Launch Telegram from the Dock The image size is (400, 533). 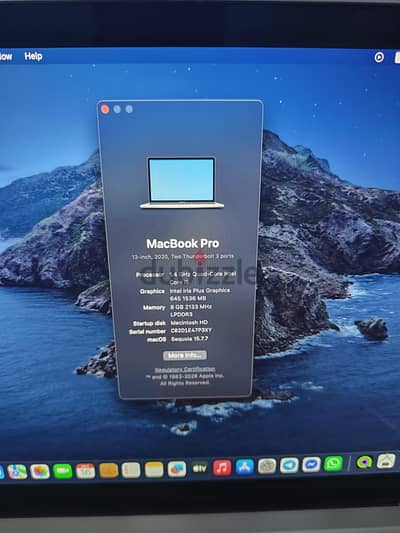point(289,465)
